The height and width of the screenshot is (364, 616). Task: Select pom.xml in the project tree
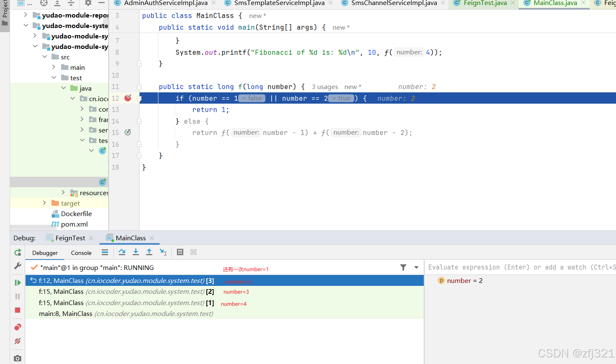point(69,224)
